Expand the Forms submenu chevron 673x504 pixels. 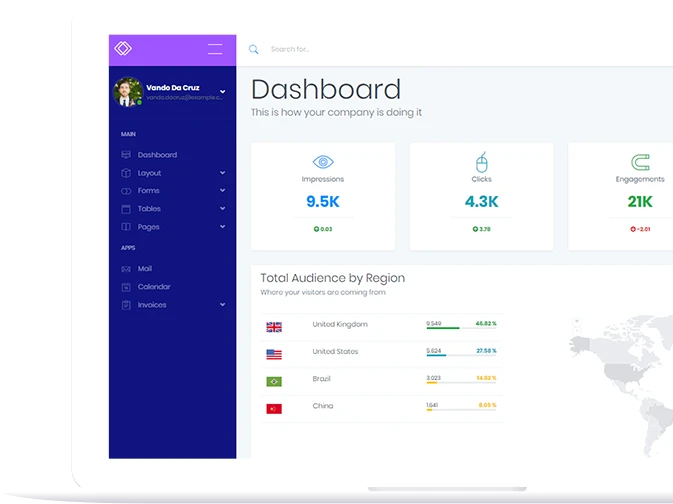[222, 190]
